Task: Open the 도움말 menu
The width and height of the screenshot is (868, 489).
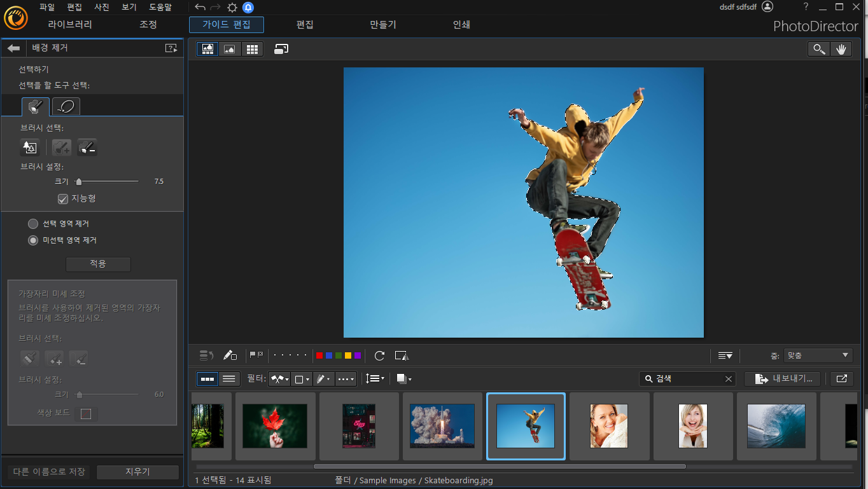Action: click(160, 7)
